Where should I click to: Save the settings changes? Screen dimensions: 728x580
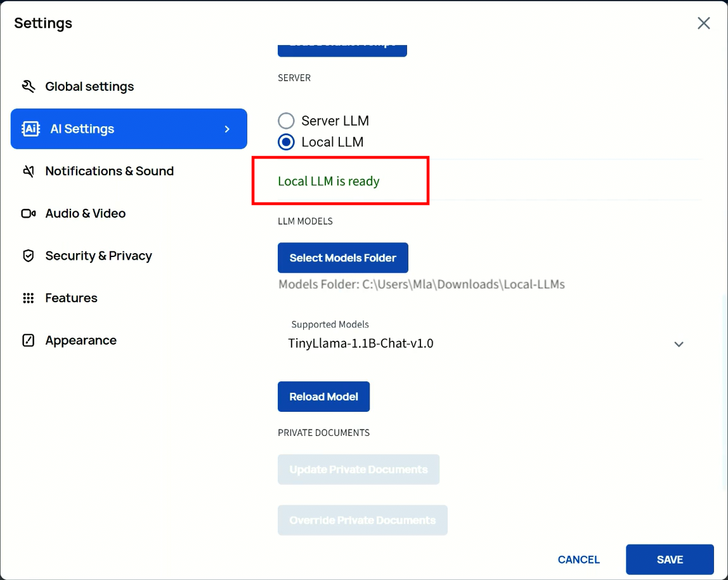[x=669, y=560]
